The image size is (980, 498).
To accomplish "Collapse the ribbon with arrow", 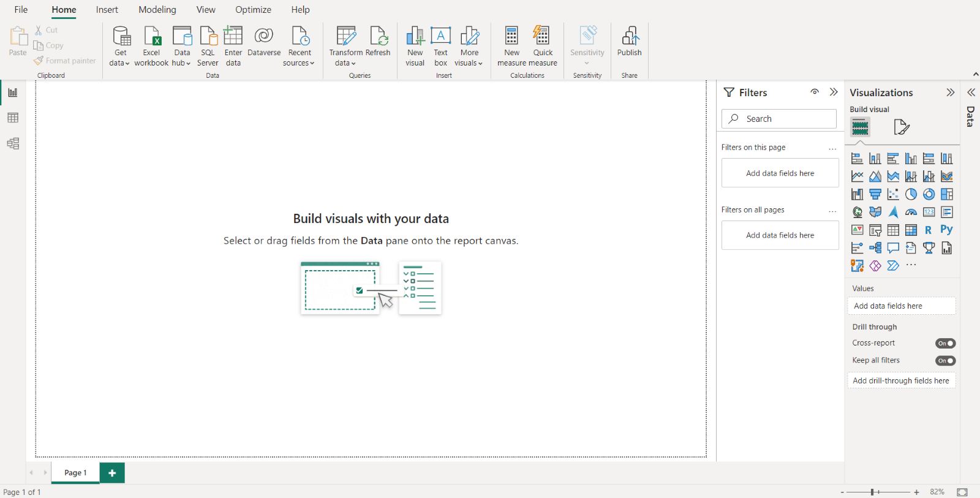I will (975, 74).
